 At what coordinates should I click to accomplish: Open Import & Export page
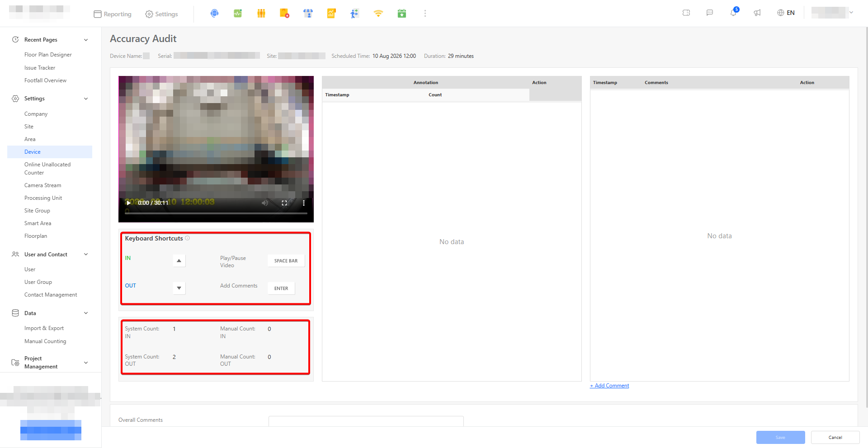pos(44,328)
